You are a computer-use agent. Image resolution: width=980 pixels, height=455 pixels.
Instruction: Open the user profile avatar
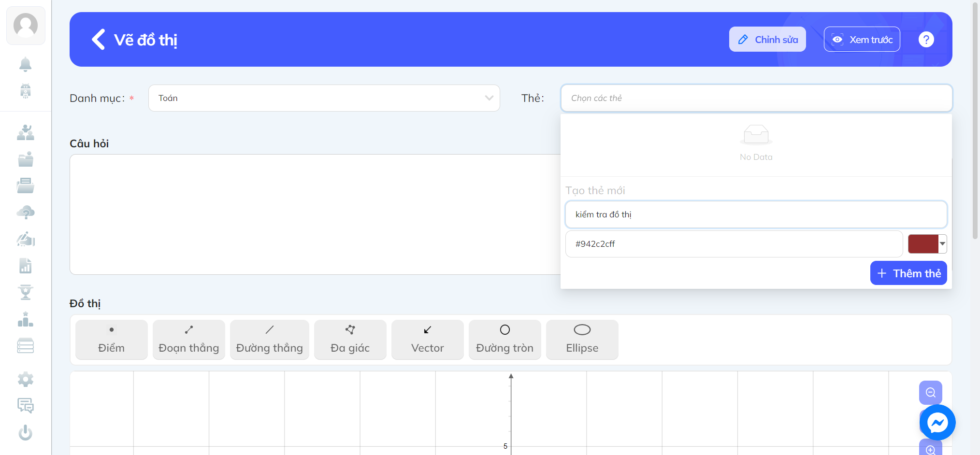26,26
